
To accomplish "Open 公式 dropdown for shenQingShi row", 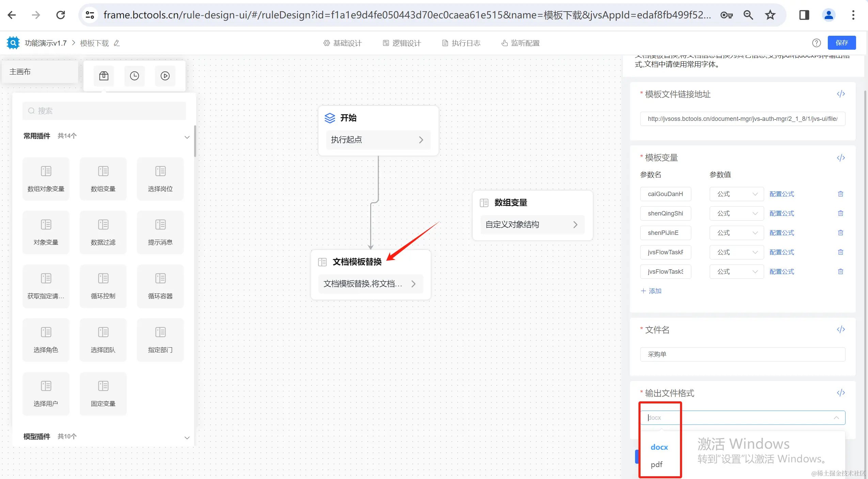I will [x=736, y=213].
